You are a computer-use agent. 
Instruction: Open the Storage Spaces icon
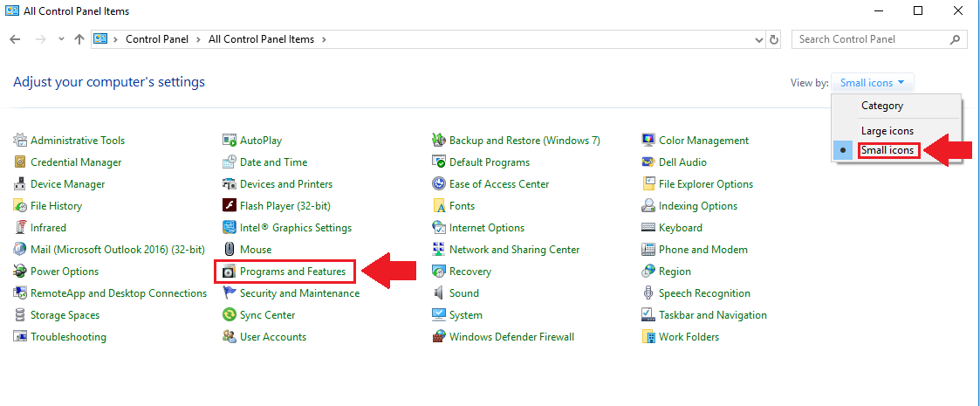[20, 315]
